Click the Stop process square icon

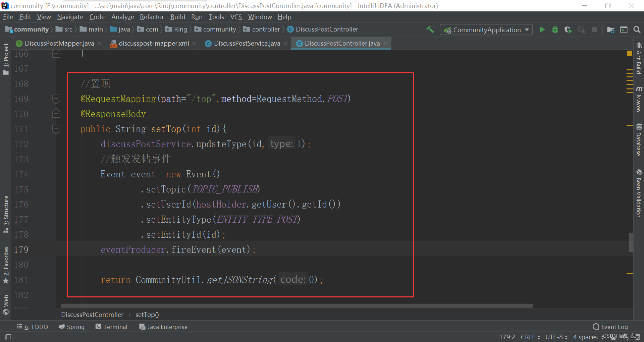(x=594, y=30)
